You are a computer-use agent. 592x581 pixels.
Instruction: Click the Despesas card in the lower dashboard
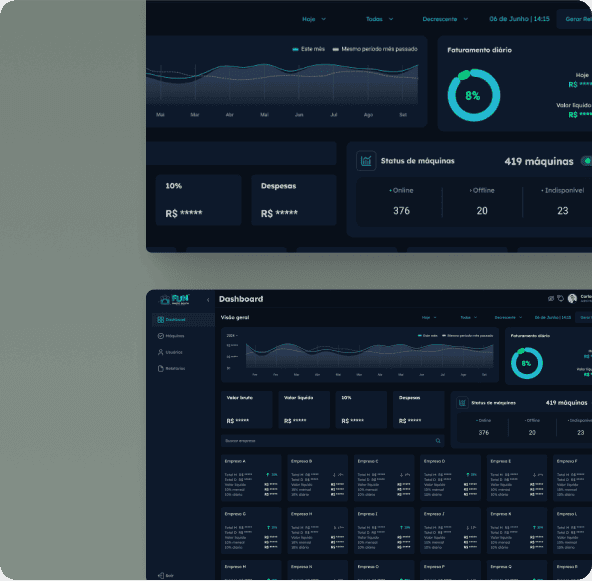419,410
